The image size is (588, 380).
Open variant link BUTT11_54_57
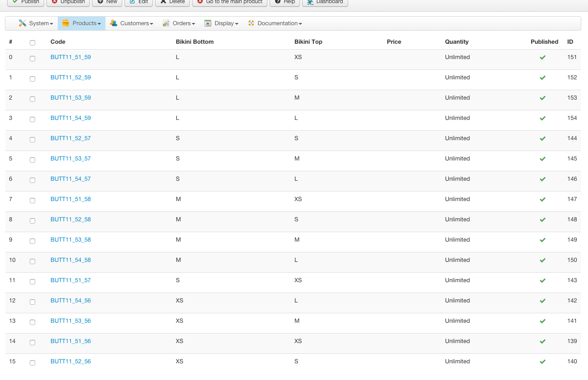71,179
